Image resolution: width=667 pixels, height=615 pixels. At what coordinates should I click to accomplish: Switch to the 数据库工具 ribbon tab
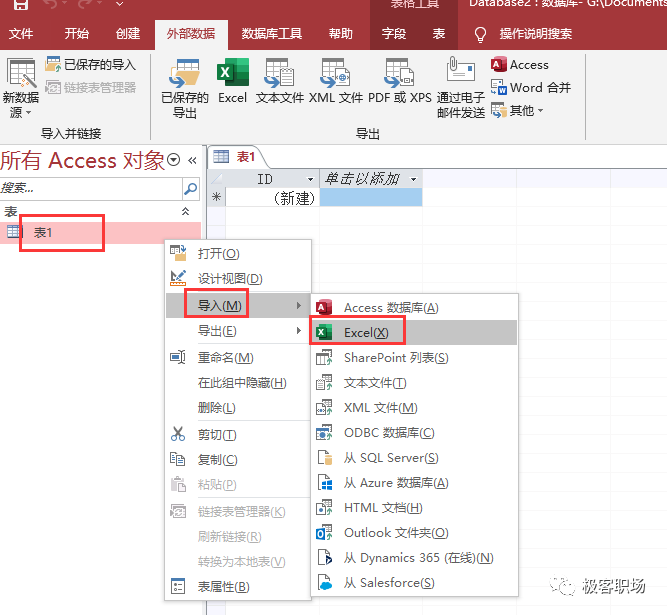(x=272, y=34)
